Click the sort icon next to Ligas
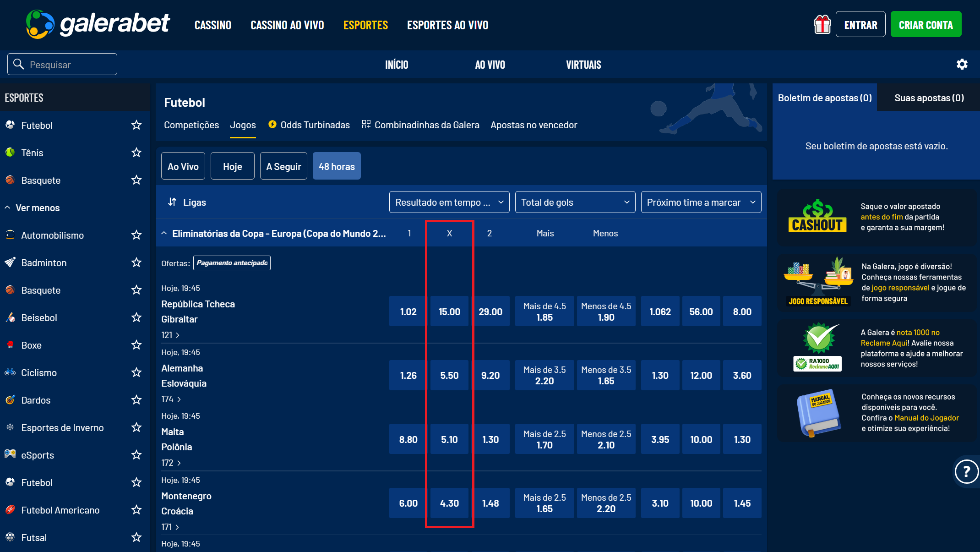 tap(172, 202)
